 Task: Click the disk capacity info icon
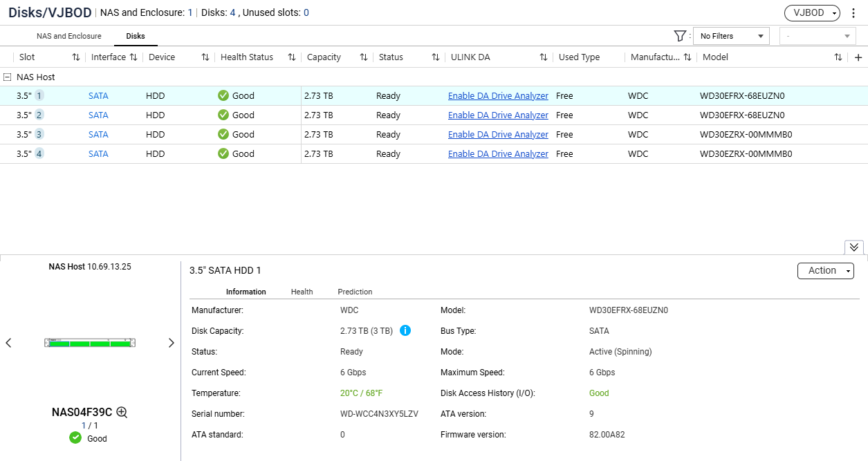click(405, 330)
